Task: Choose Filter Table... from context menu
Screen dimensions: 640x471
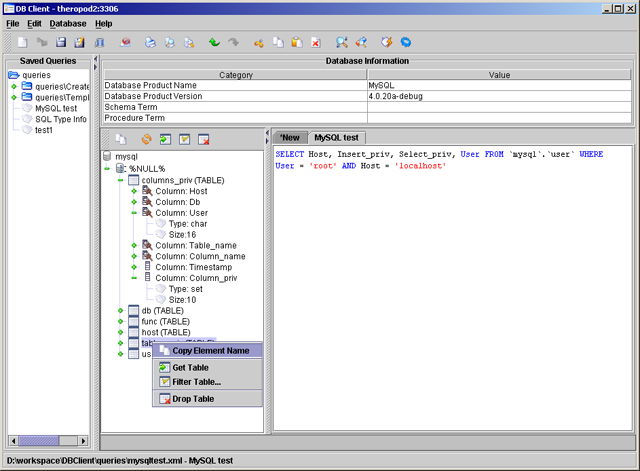Action: pos(207,382)
